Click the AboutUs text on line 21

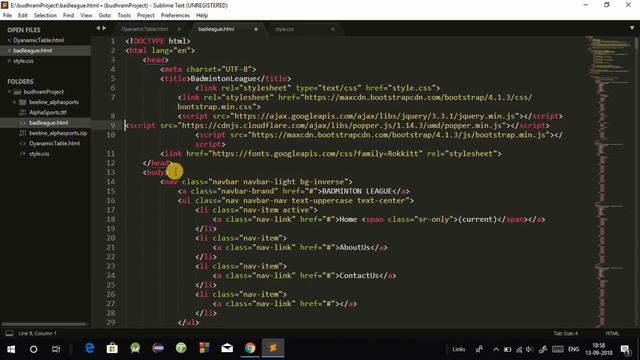355,248
